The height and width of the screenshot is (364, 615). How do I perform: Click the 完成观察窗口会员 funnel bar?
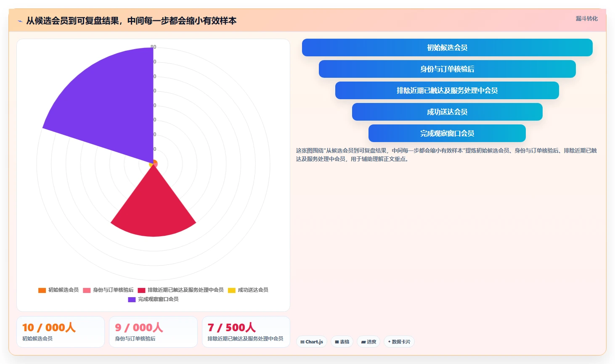click(447, 133)
